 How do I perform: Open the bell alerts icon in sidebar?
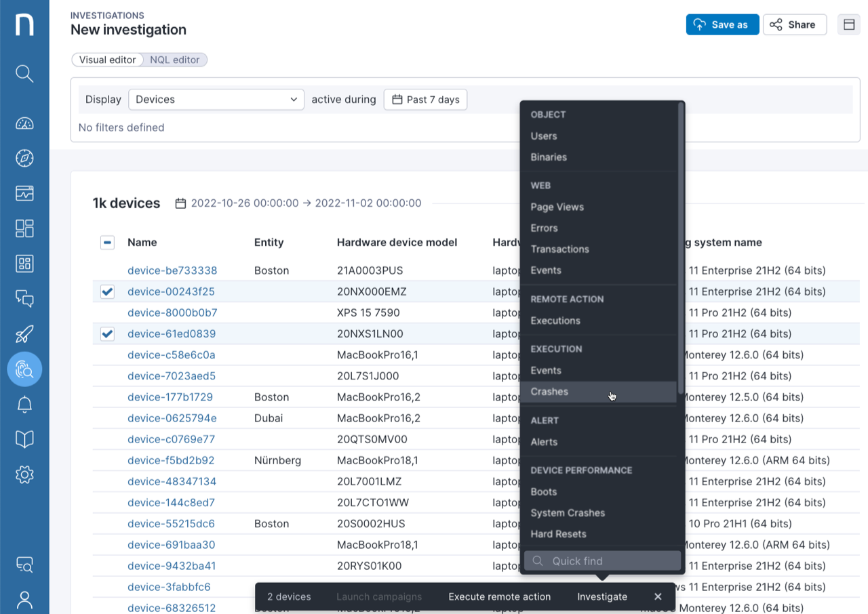point(24,405)
